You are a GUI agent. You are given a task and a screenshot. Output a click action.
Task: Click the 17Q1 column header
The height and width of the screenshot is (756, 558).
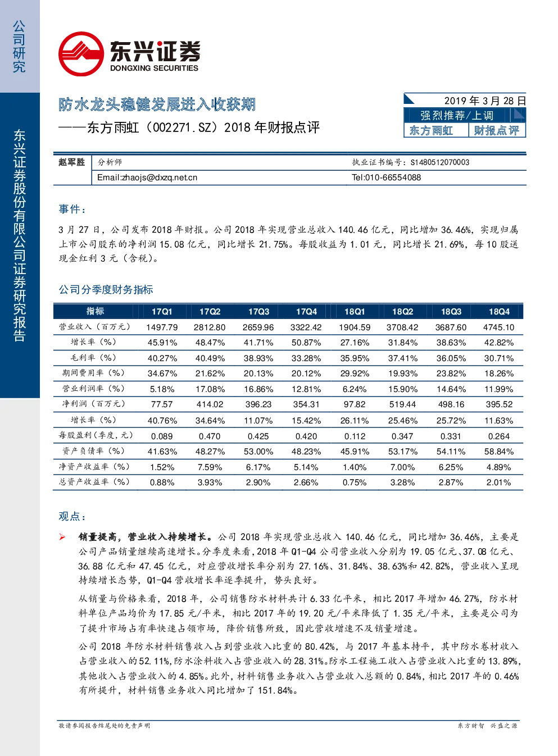point(162,312)
